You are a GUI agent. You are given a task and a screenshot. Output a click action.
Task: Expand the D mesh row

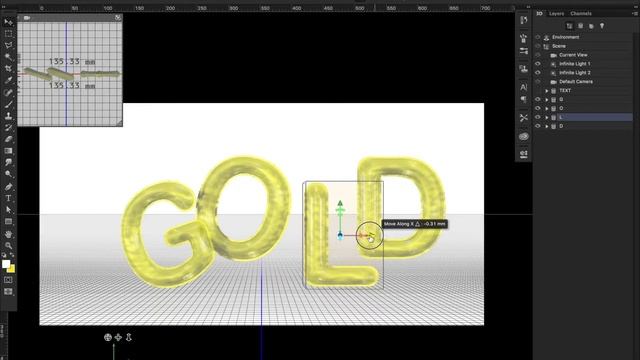pos(547,127)
